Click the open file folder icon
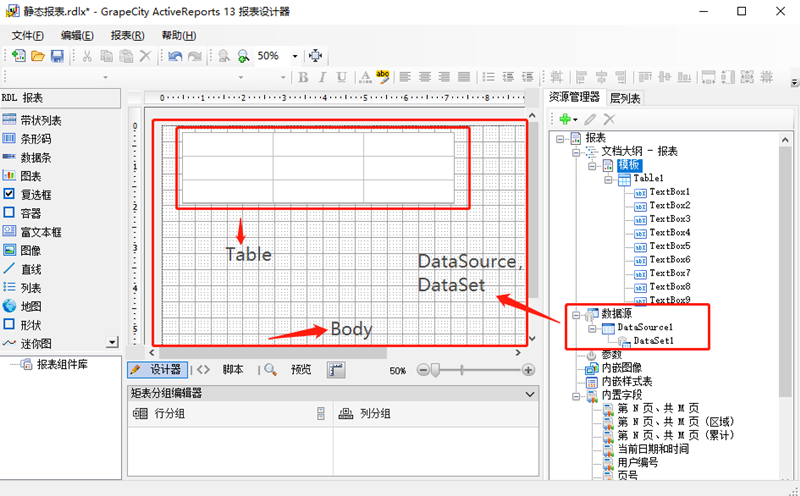The image size is (800, 496). tap(38, 56)
